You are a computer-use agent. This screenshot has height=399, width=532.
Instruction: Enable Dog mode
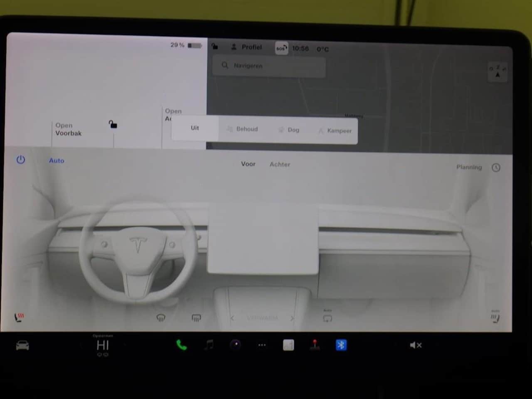click(289, 130)
